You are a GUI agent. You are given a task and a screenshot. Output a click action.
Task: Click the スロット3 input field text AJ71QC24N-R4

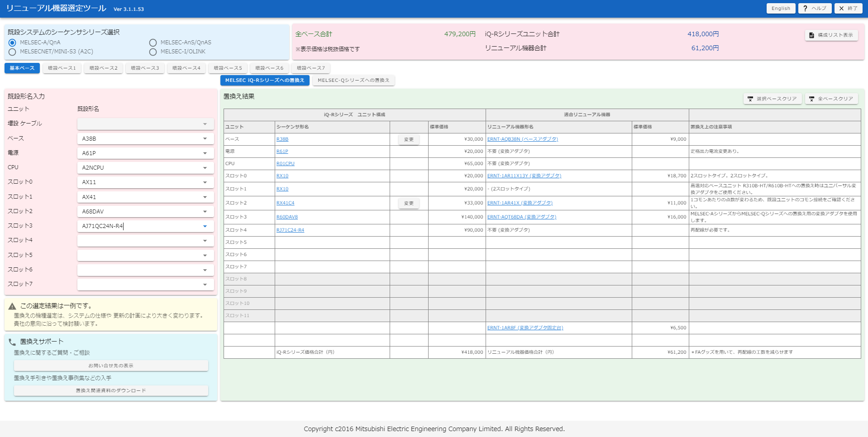[103, 226]
